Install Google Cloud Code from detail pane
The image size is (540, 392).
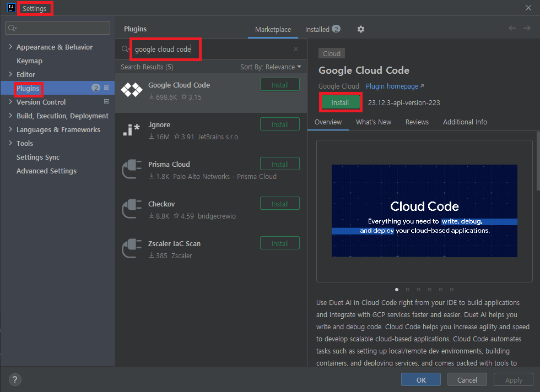341,102
